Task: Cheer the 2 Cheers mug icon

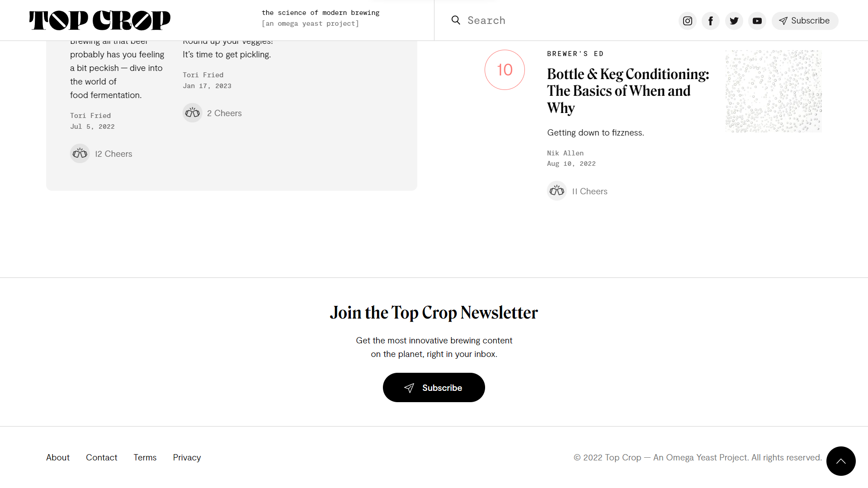Action: [x=193, y=113]
